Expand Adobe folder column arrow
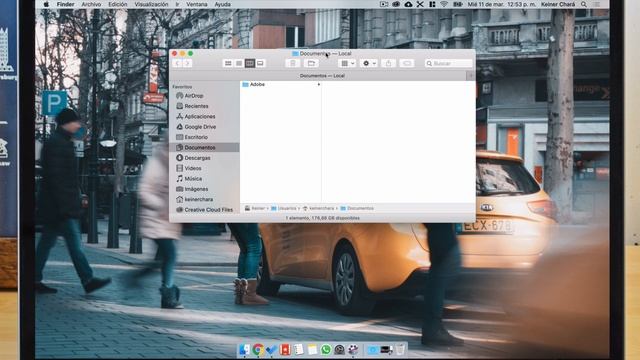640x360 pixels. pyautogui.click(x=318, y=84)
